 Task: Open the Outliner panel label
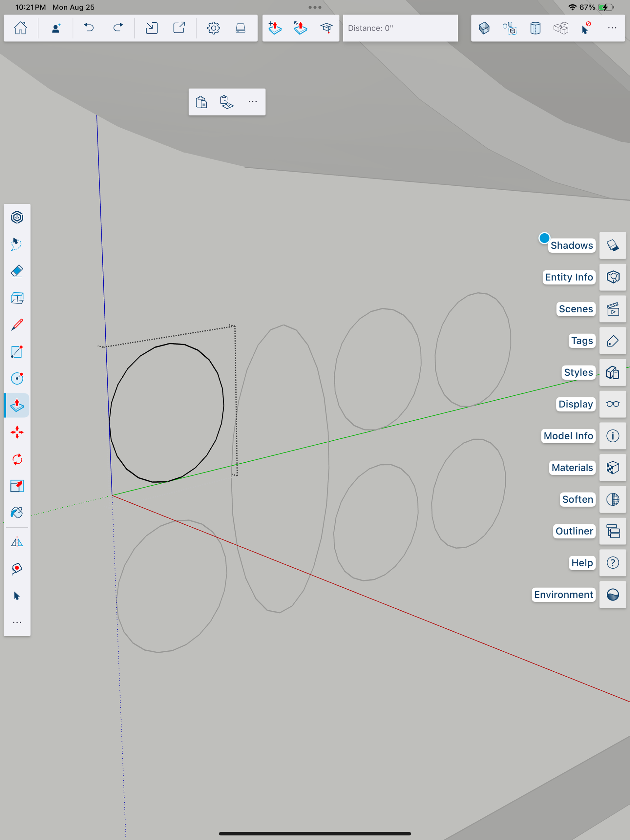[x=574, y=531]
